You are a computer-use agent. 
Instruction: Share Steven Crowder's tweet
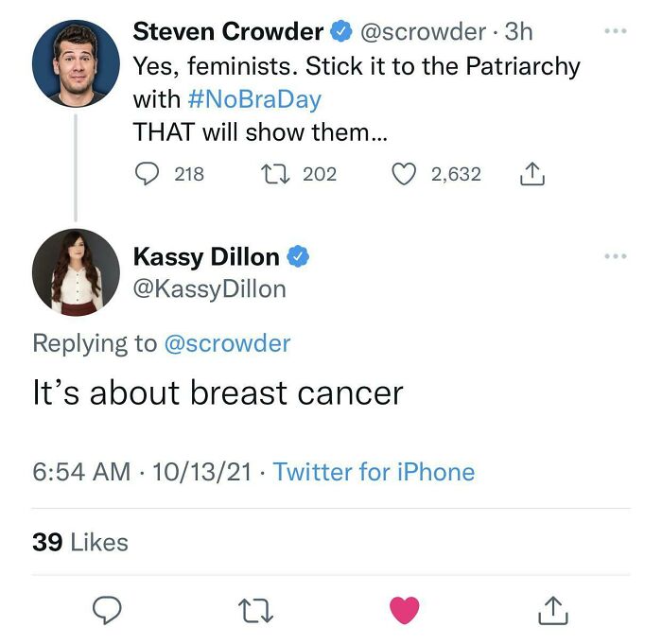click(531, 174)
